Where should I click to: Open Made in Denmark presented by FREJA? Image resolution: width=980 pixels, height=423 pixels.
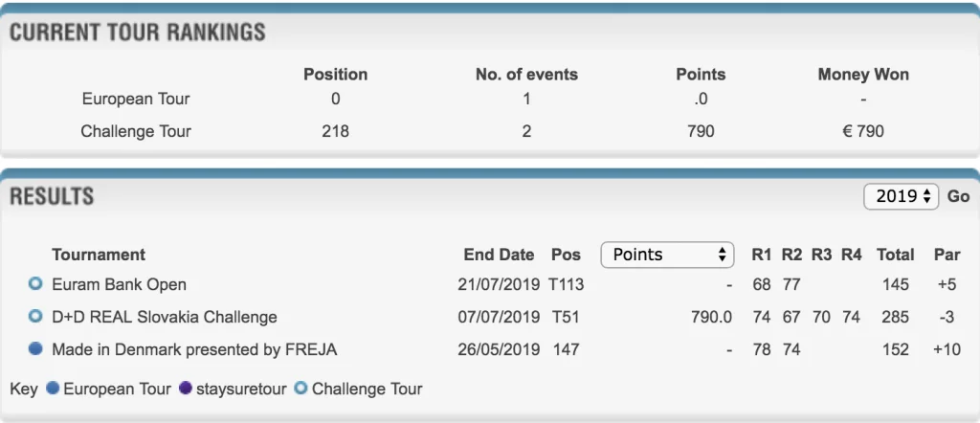(x=194, y=349)
